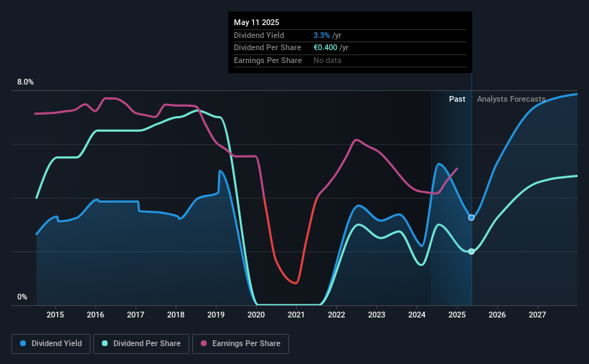Click the 2021 x-axis label
The width and height of the screenshot is (589, 364).
[296, 315]
